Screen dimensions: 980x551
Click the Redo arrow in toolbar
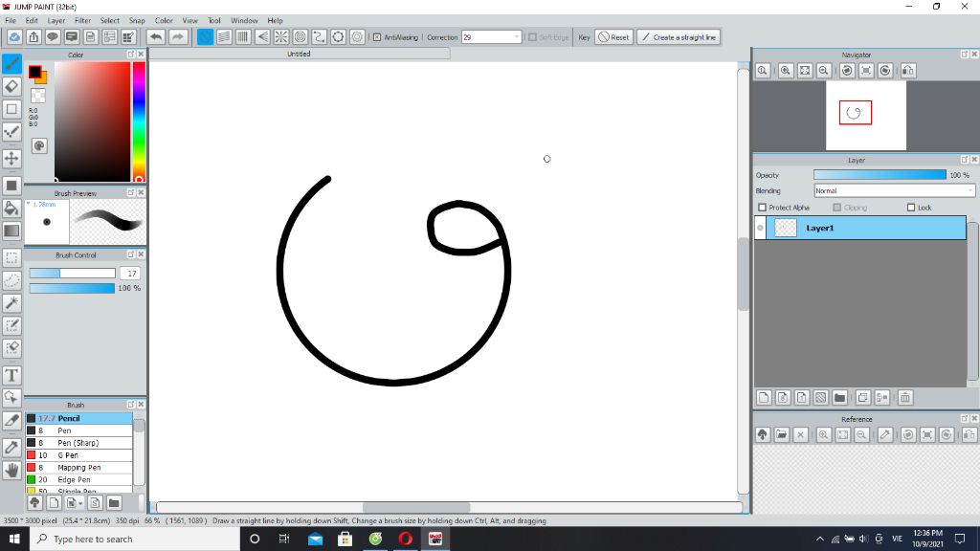coord(178,37)
